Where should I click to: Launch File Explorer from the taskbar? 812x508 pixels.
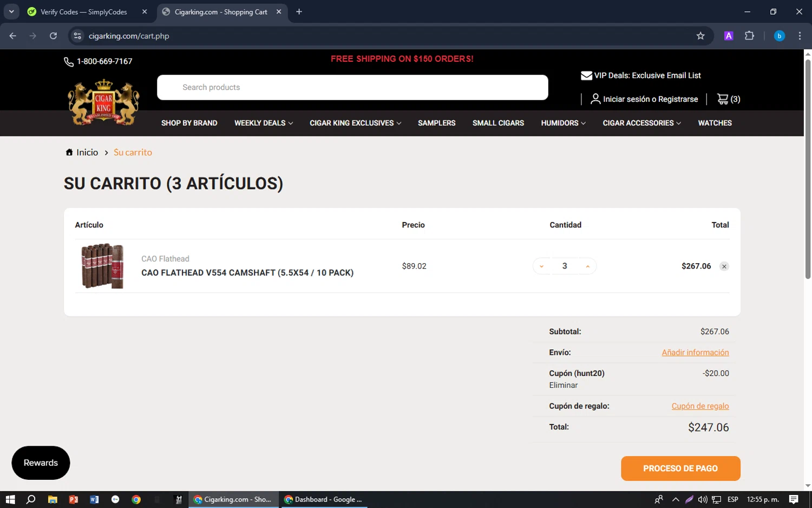click(53, 499)
